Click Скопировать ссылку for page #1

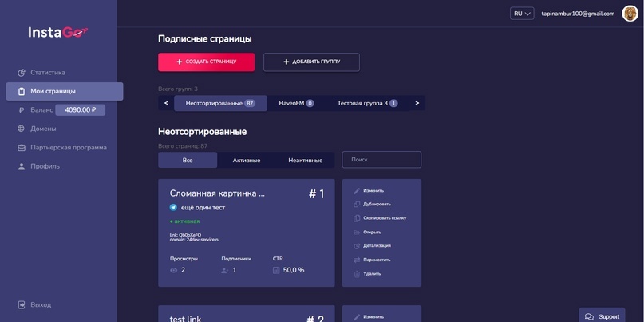[385, 218]
